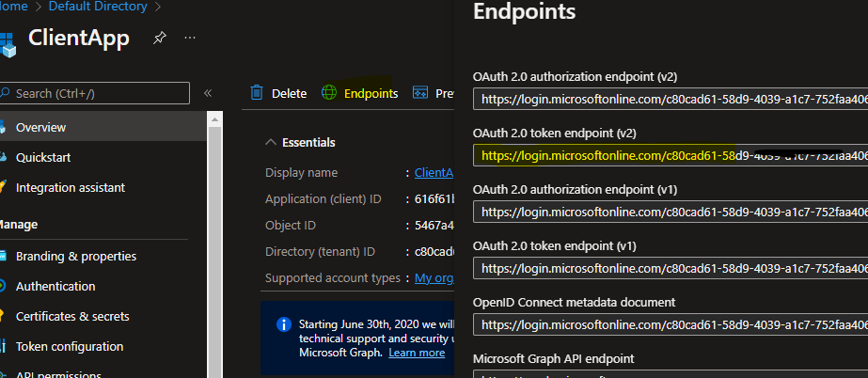Open Token configuration page
Image resolution: width=868 pixels, height=378 pixels.
(69, 346)
